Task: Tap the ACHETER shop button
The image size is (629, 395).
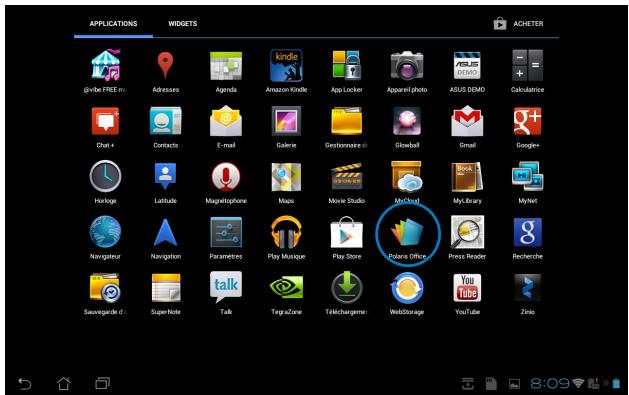Action: (x=518, y=24)
